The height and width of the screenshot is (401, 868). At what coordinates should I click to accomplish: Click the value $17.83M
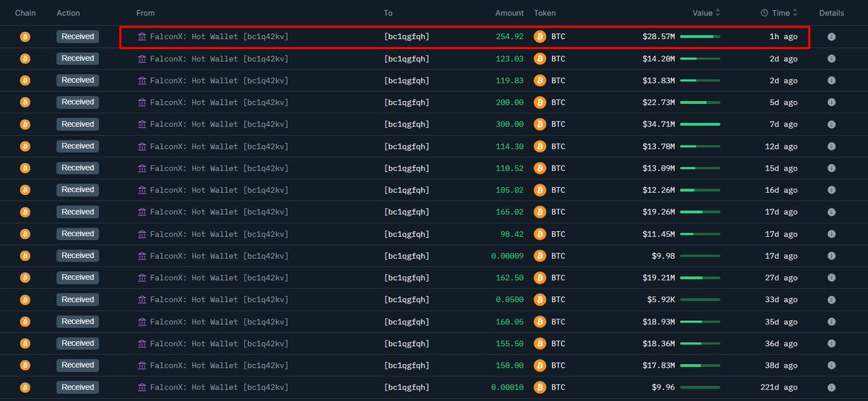click(x=658, y=366)
